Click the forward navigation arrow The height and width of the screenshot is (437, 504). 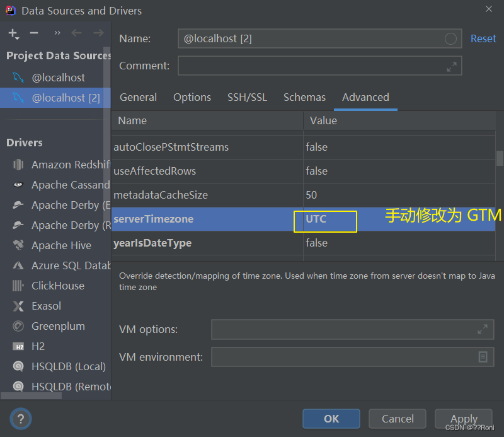coord(98,33)
